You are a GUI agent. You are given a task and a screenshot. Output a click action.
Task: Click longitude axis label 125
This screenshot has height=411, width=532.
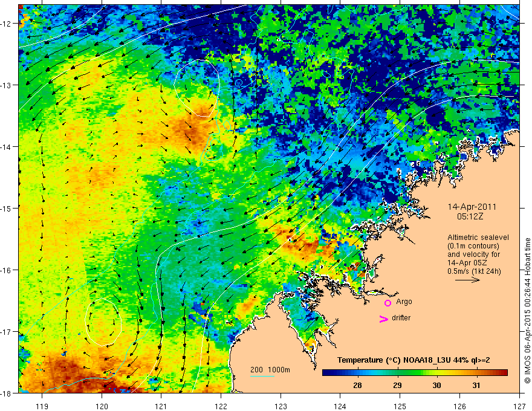click(400, 406)
